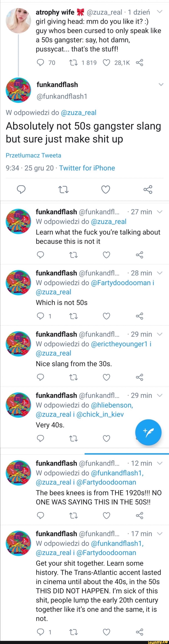Click 'Przetłumacz Tweeta' translate link

[x=33, y=155]
